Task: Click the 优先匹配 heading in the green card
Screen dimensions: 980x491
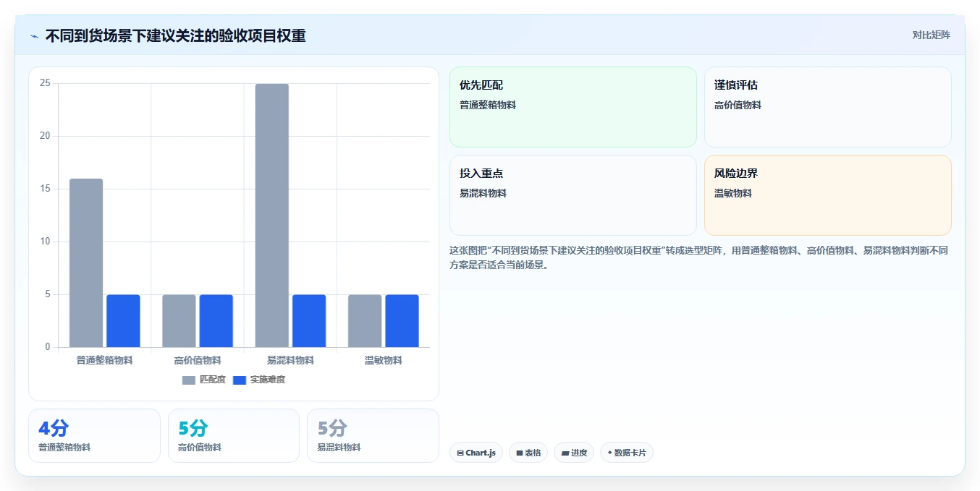Action: coord(481,85)
